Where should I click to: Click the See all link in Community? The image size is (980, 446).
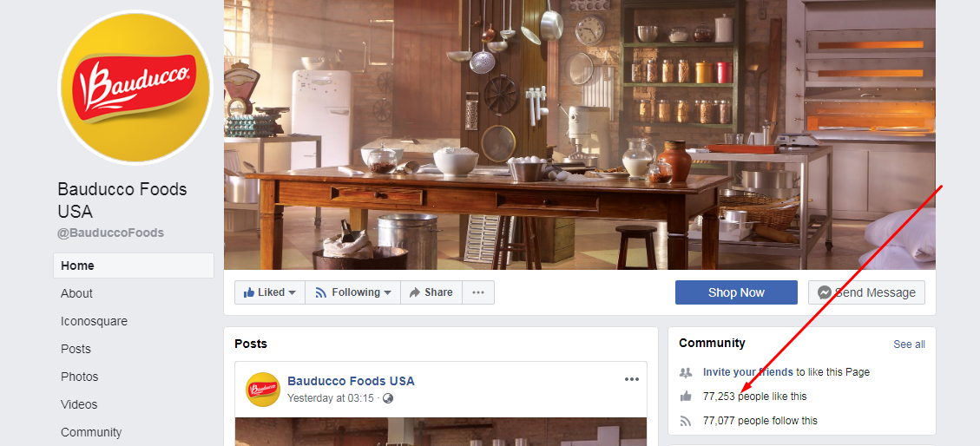pyautogui.click(x=910, y=344)
